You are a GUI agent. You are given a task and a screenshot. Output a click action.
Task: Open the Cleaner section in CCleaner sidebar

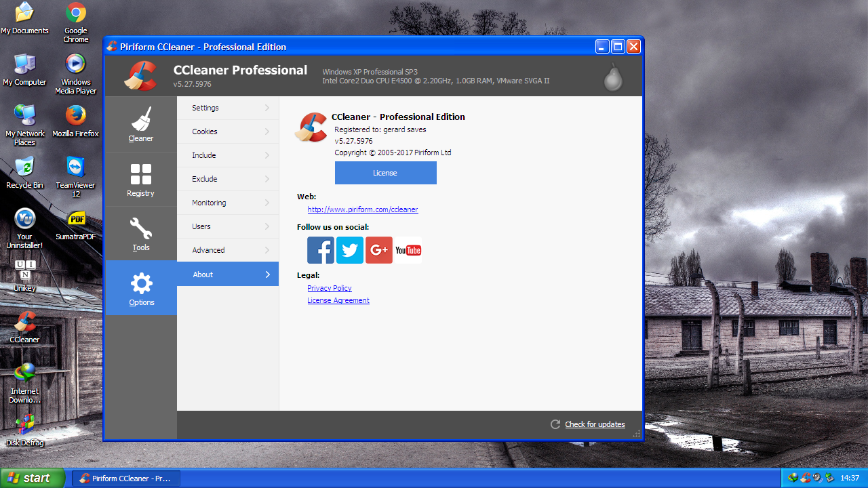coord(141,124)
